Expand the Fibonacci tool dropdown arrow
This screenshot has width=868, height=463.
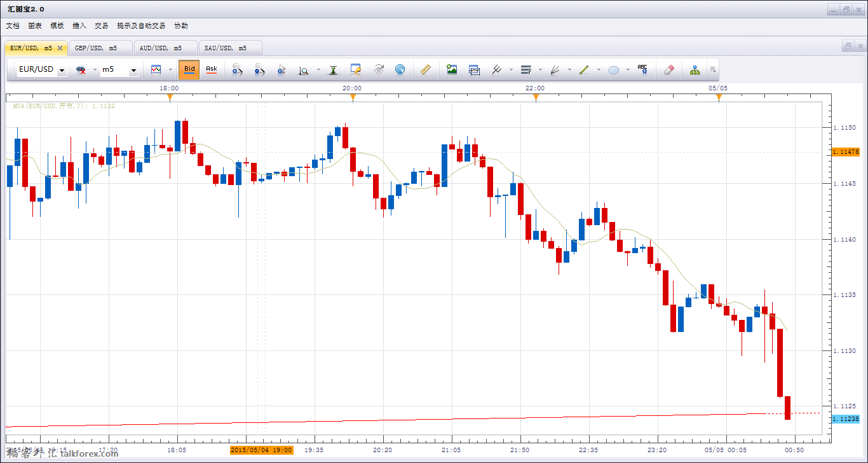tap(540, 70)
